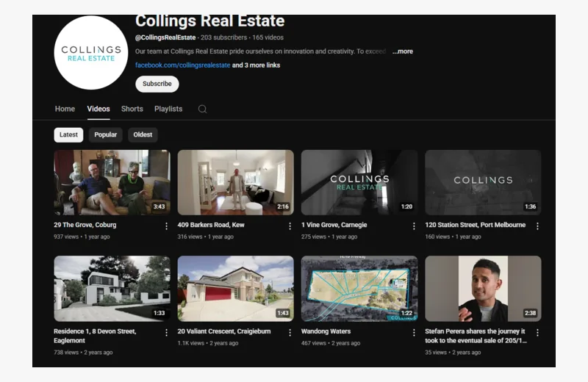The image size is (588, 382).
Task: Open the title '120 Station Street, Port Melbourne'
Action: (x=475, y=225)
